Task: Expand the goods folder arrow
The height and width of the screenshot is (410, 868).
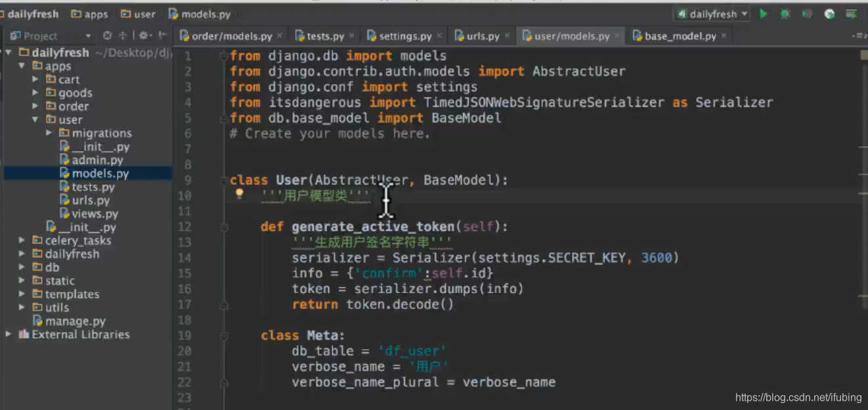Action: point(35,92)
